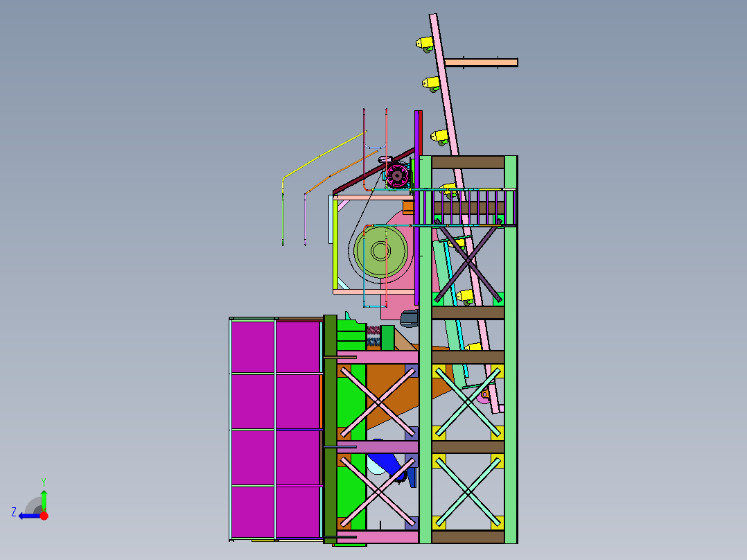Image resolution: width=747 pixels, height=560 pixels.
Task: Pick the dark purple X cross brace
Action: (x=468, y=261)
